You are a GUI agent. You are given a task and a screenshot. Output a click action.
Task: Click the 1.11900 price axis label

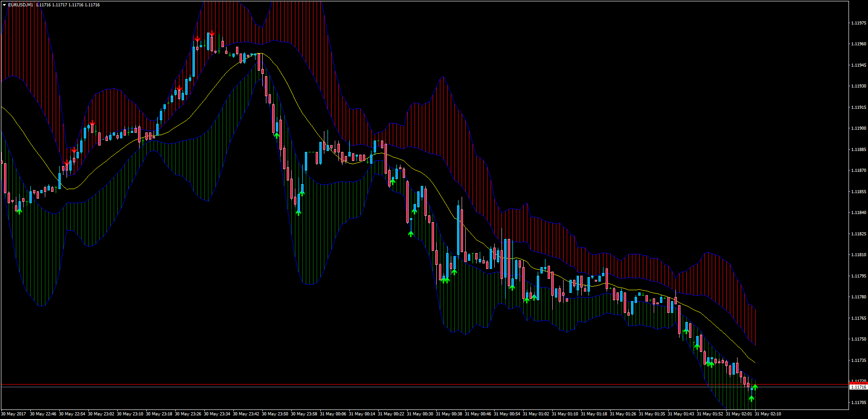(859, 128)
